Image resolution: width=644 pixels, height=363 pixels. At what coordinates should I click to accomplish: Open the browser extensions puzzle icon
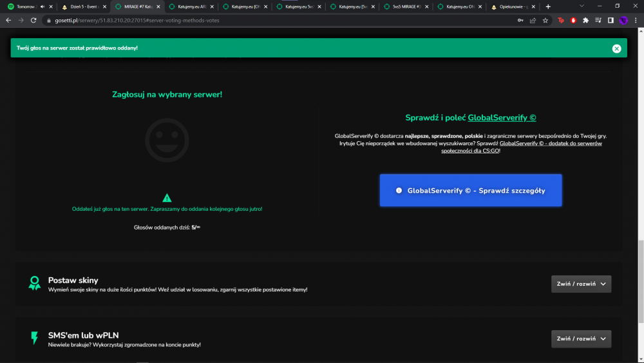click(585, 20)
